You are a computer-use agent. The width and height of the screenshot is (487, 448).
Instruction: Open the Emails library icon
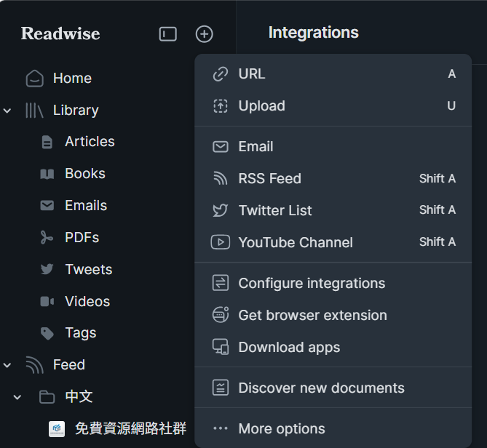(x=47, y=206)
